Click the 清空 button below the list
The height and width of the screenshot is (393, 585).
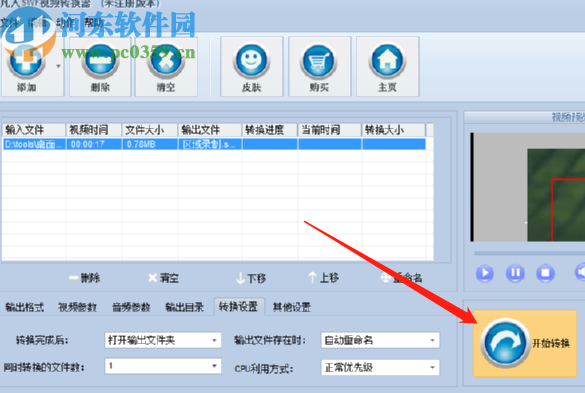click(164, 278)
